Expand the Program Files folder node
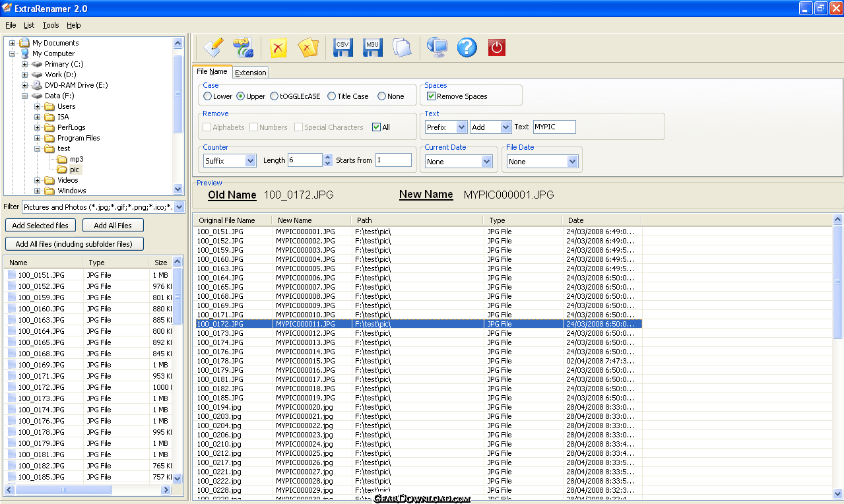 coord(38,138)
